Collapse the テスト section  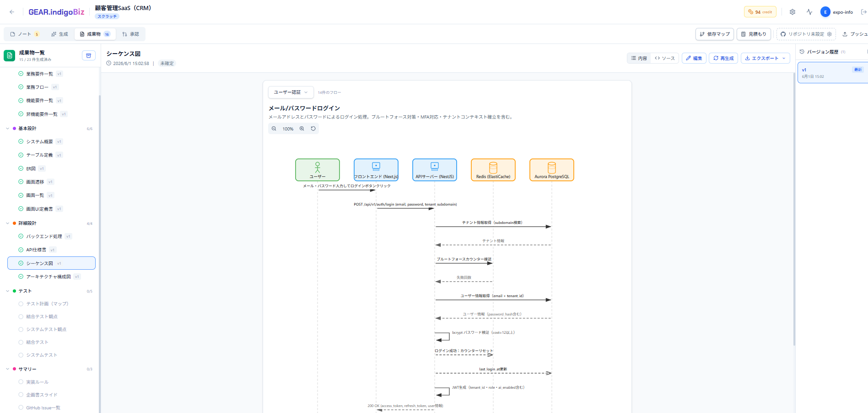[x=8, y=291]
